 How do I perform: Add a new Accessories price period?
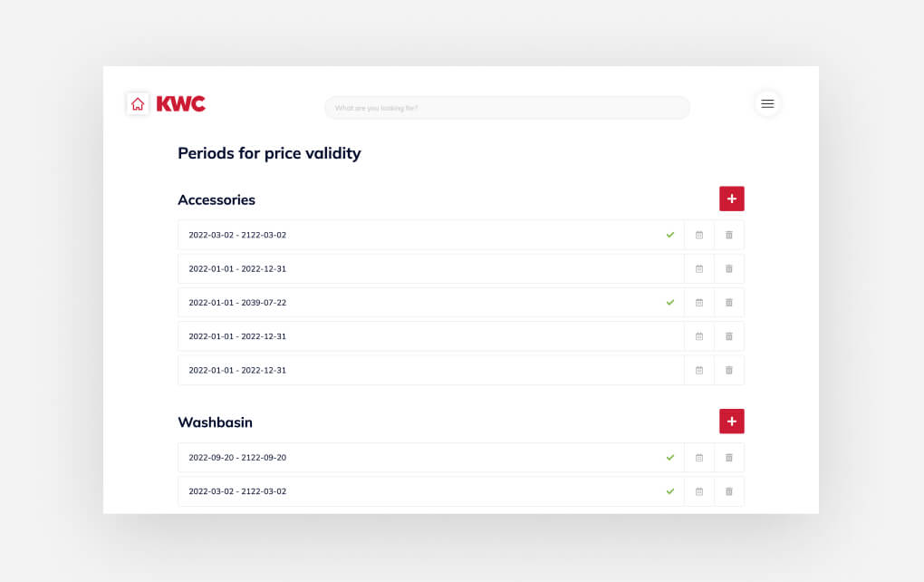tap(731, 199)
